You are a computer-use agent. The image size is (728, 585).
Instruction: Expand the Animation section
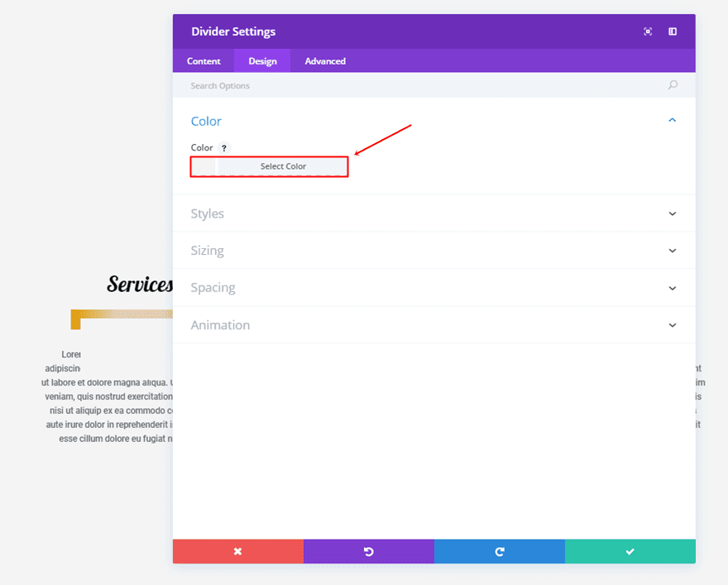[x=672, y=325]
